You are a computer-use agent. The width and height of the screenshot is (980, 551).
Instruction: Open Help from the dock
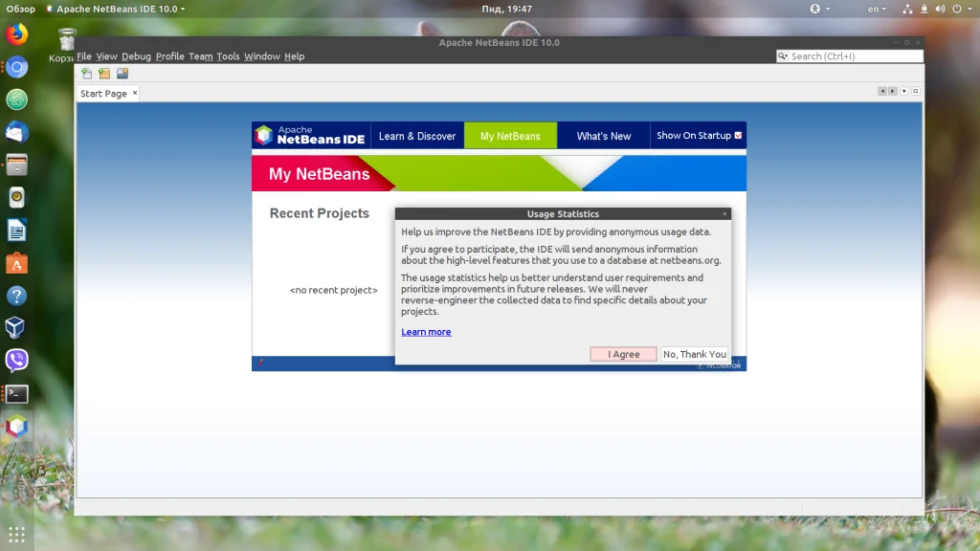17,297
